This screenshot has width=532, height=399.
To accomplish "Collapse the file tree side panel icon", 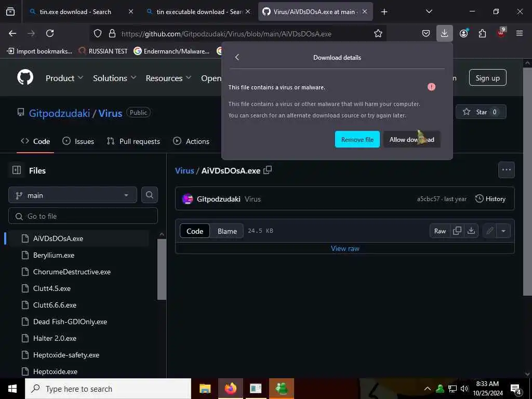I will [x=17, y=170].
